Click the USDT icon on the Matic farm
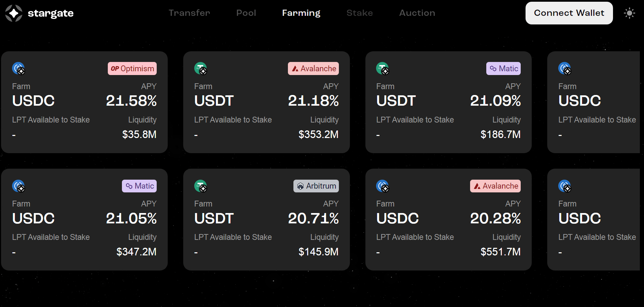This screenshot has width=644, height=307. pos(382,68)
